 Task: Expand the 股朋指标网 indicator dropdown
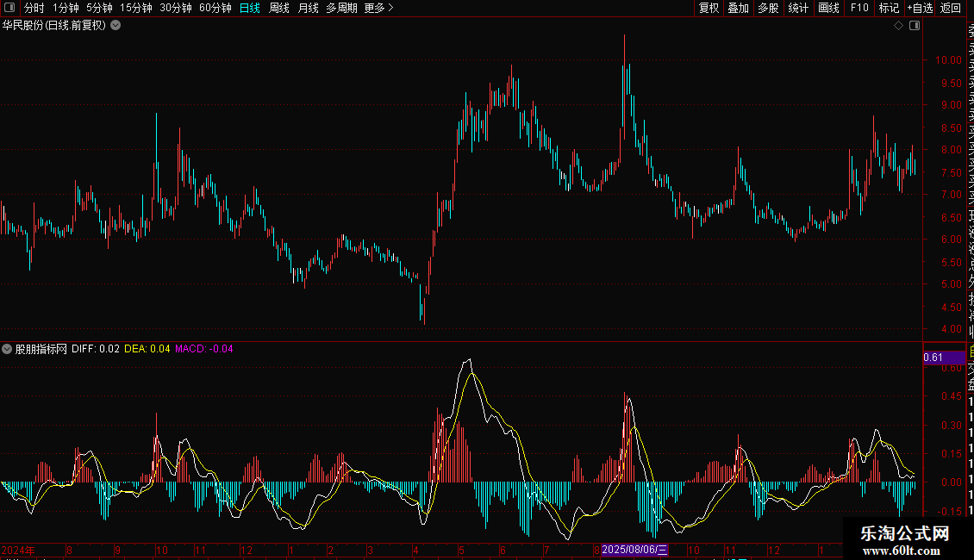(x=8, y=349)
